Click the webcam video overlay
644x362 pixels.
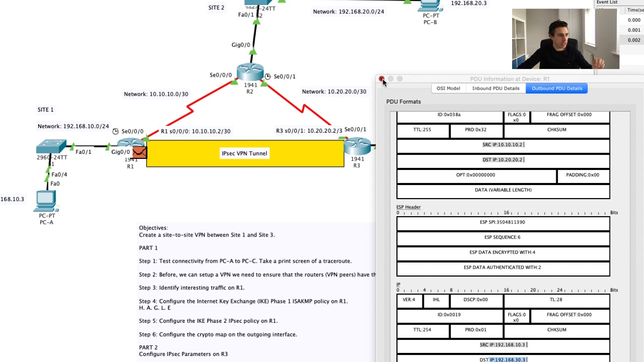pyautogui.click(x=566, y=39)
